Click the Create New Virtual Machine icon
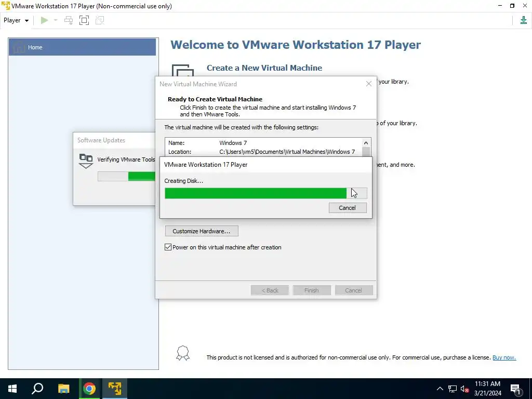This screenshot has height=399, width=532. [x=183, y=71]
